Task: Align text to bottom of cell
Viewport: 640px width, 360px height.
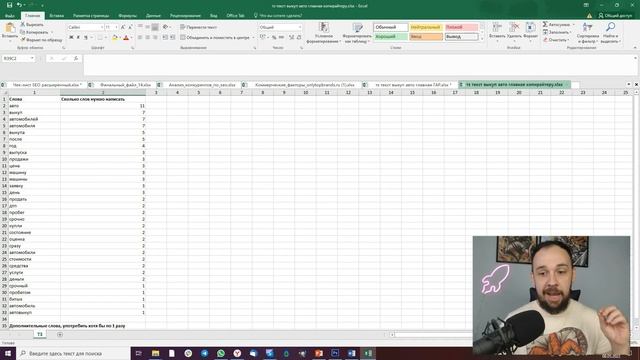Action: pyautogui.click(x=155, y=27)
